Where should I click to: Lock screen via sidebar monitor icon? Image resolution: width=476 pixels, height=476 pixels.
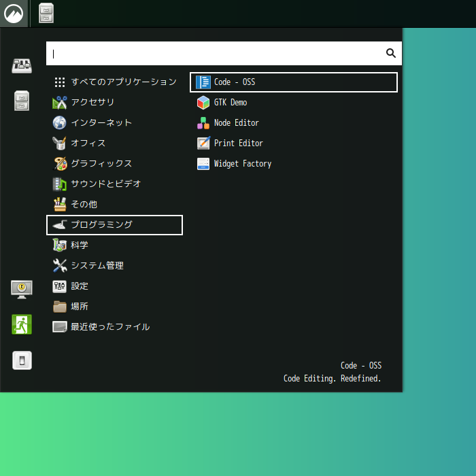click(x=22, y=289)
